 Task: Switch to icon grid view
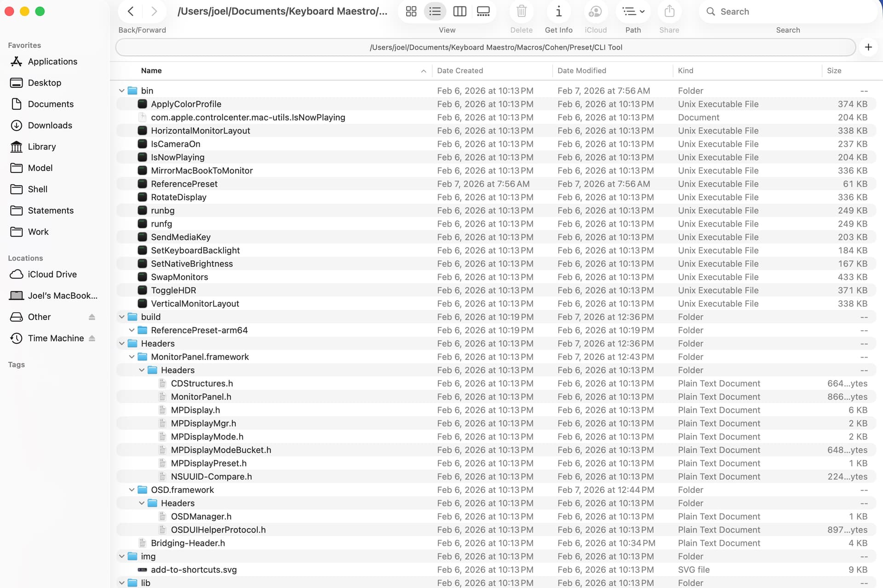tap(411, 11)
